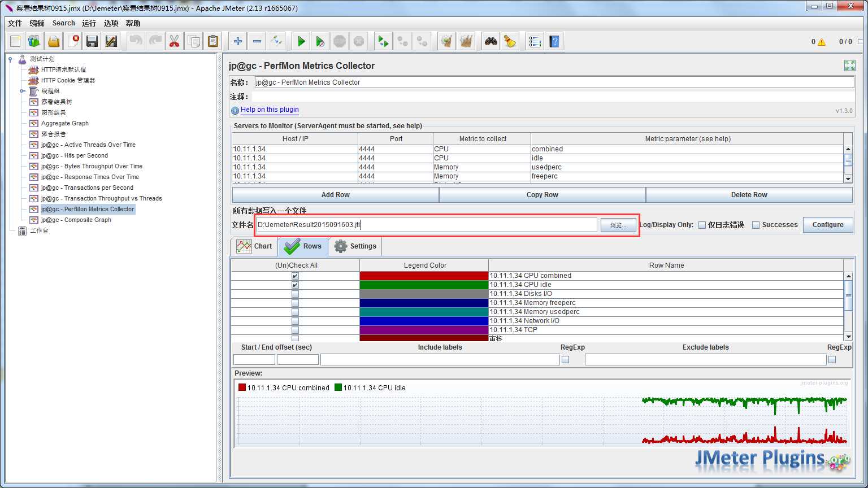Viewport: 868px width, 488px height.
Task: Click the Help question mark icon
Action: pyautogui.click(x=554, y=41)
